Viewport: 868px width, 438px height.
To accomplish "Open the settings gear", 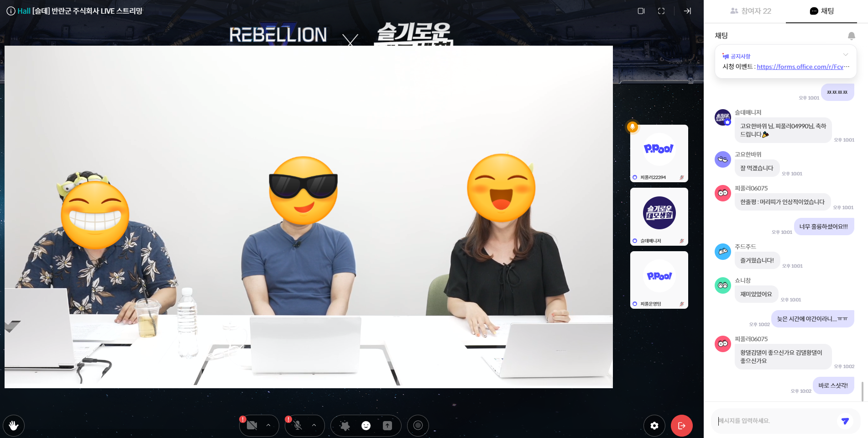I will point(654,426).
